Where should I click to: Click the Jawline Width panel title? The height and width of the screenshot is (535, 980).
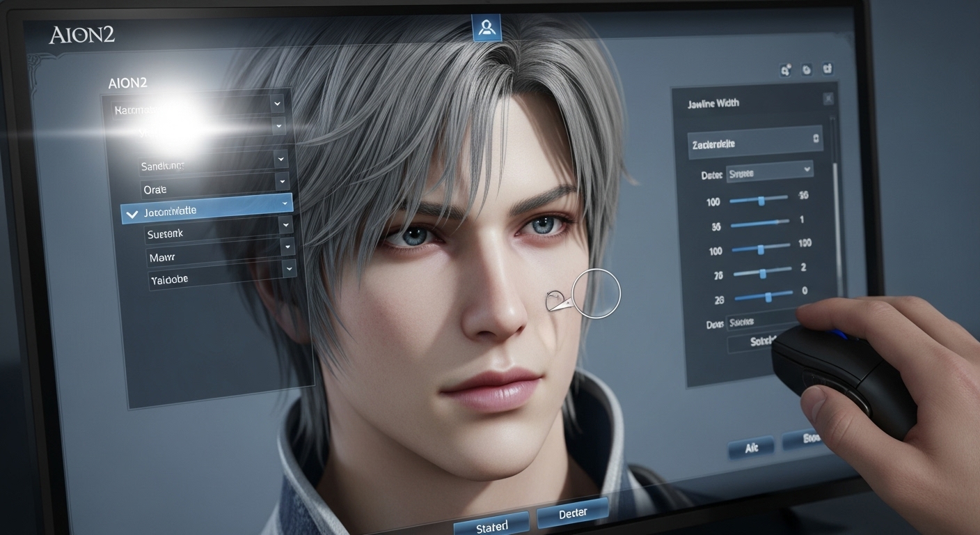tap(713, 103)
